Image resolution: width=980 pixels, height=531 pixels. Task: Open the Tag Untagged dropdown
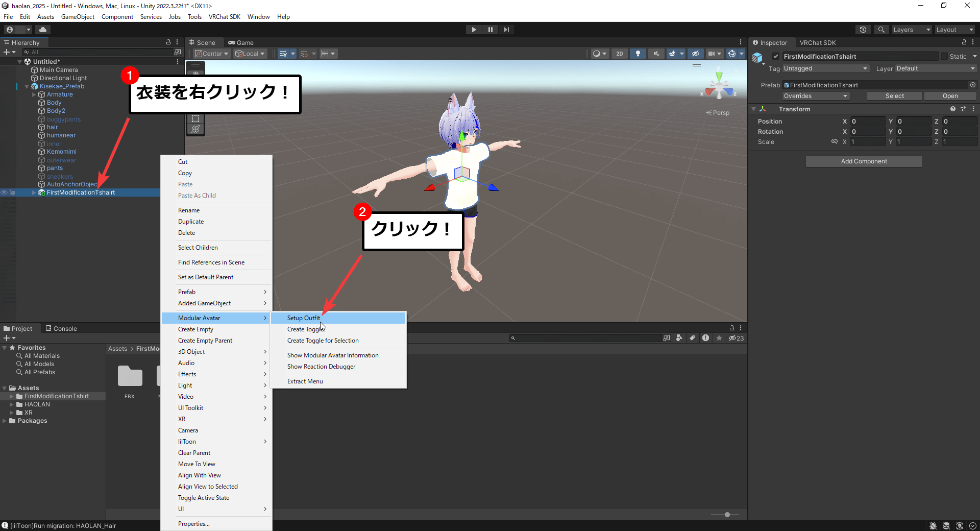pyautogui.click(x=826, y=68)
